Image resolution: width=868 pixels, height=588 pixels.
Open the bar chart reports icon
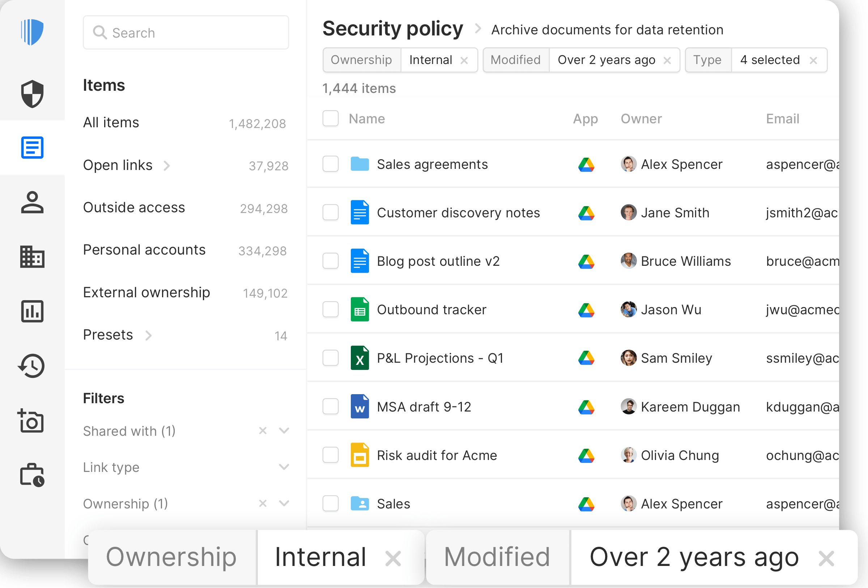[32, 311]
